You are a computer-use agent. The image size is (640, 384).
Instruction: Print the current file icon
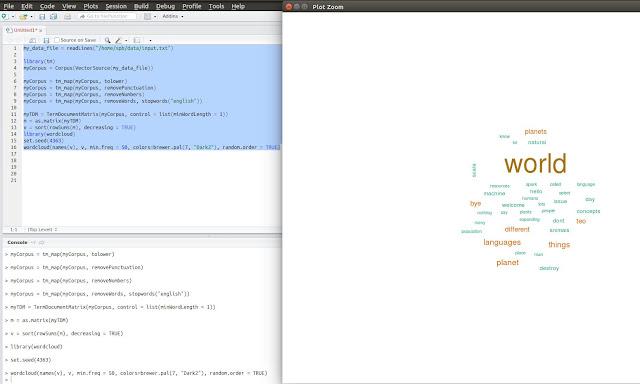point(67,16)
